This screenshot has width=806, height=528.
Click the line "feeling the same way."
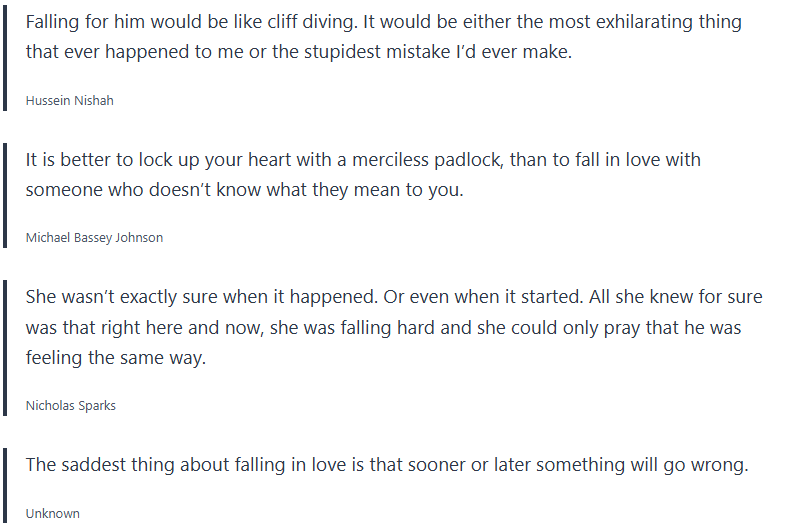click(115, 358)
